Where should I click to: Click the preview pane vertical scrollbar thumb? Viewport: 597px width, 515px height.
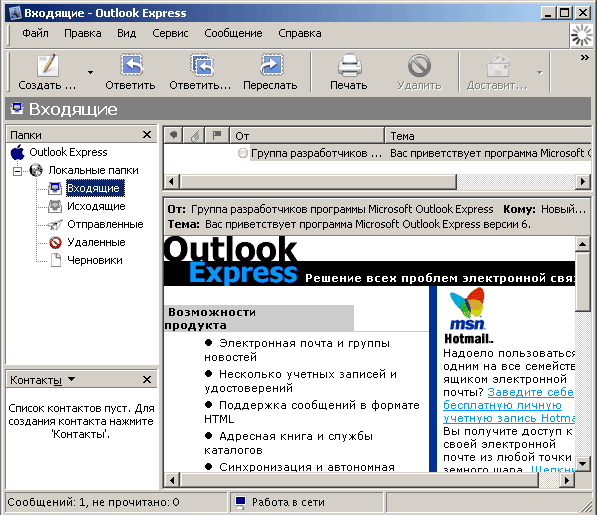pyautogui.click(x=583, y=282)
